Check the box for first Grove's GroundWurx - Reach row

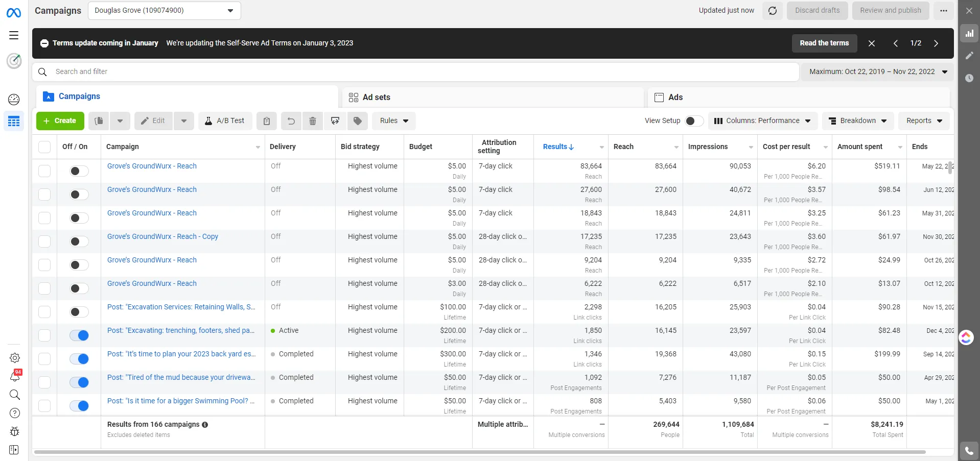(x=44, y=171)
